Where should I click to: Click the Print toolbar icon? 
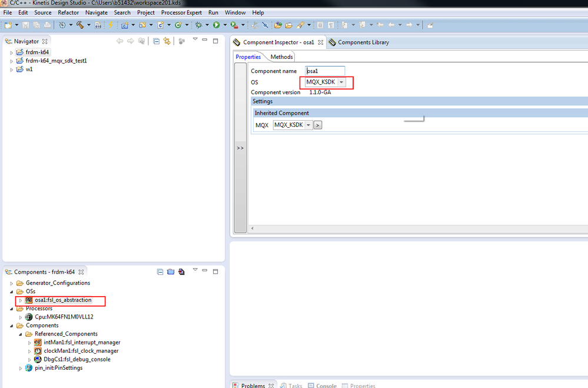tap(47, 25)
